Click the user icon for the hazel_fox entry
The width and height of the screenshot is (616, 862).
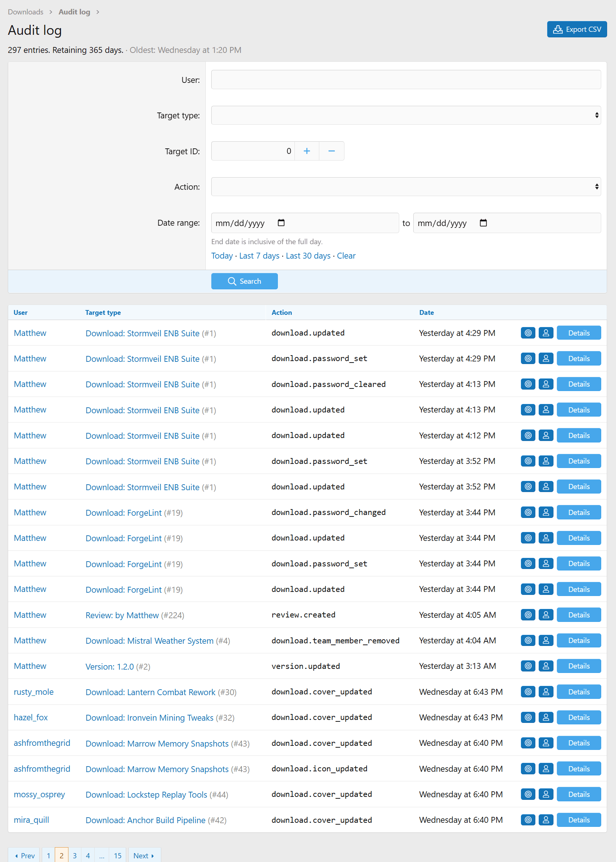coord(545,717)
